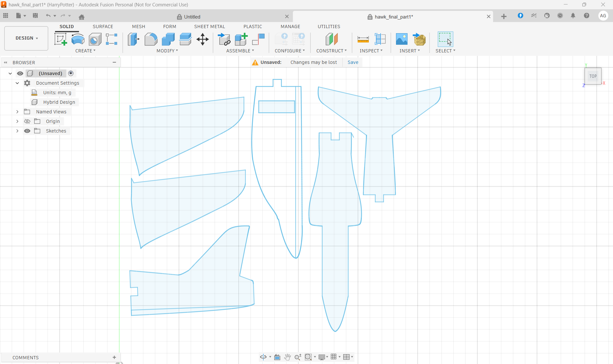Open the AG user profile avatar
This screenshot has height=364, width=613.
click(x=603, y=16)
